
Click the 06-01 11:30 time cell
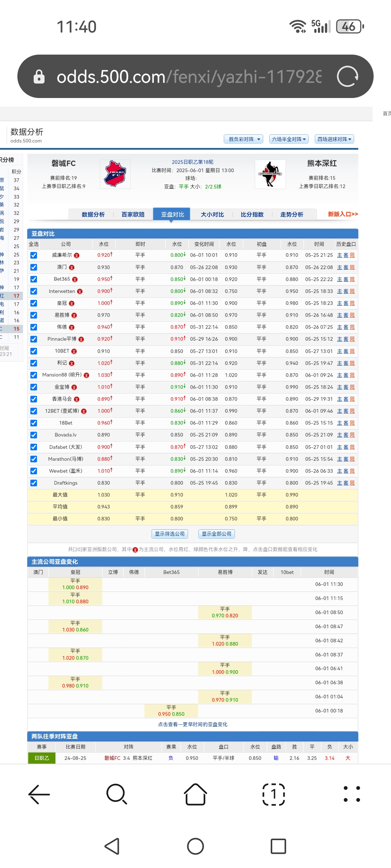tap(329, 584)
